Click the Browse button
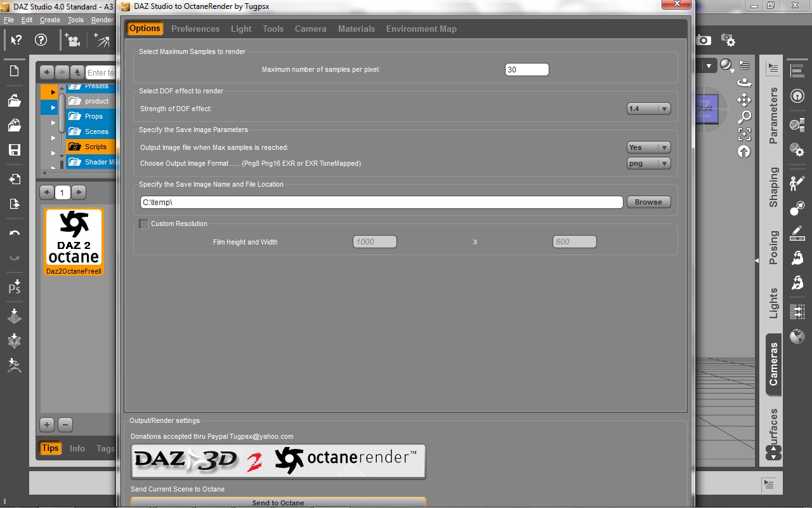Screen dimensions: 812x508 coord(648,202)
